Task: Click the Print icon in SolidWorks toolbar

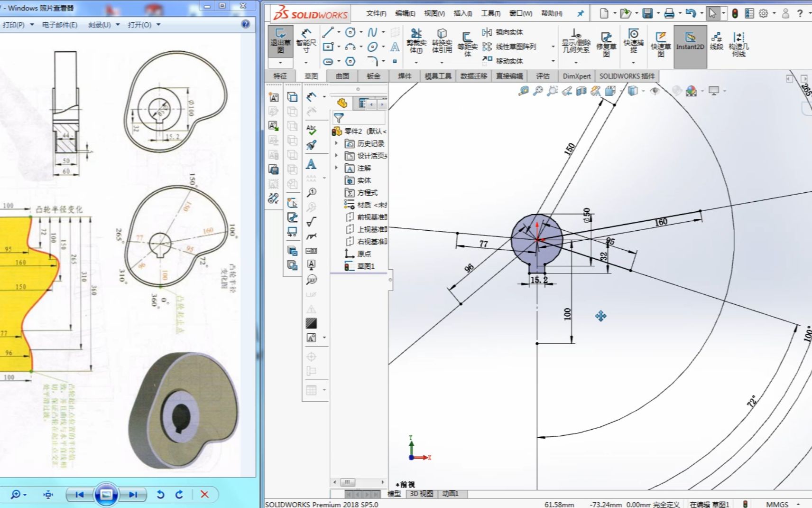Action: tap(669, 13)
